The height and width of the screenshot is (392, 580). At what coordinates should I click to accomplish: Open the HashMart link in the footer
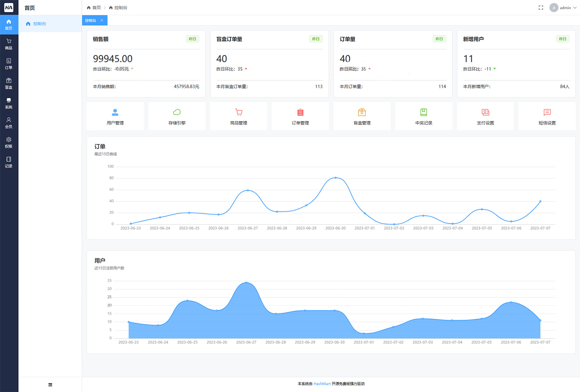(x=322, y=383)
